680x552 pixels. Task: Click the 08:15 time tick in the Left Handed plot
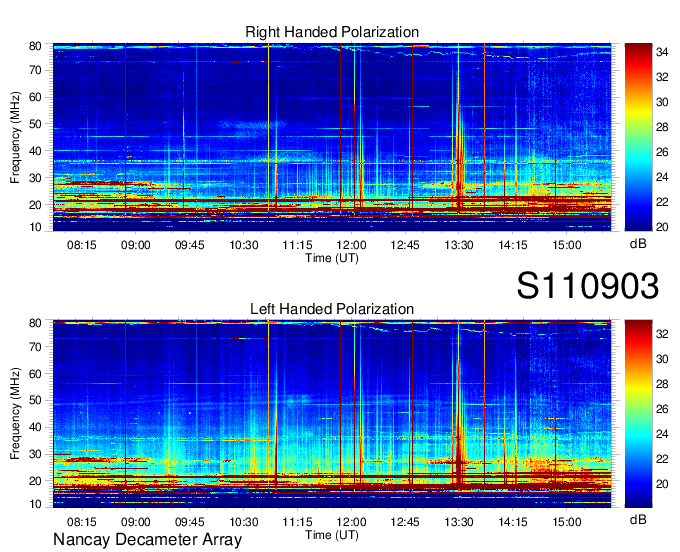(x=82, y=522)
